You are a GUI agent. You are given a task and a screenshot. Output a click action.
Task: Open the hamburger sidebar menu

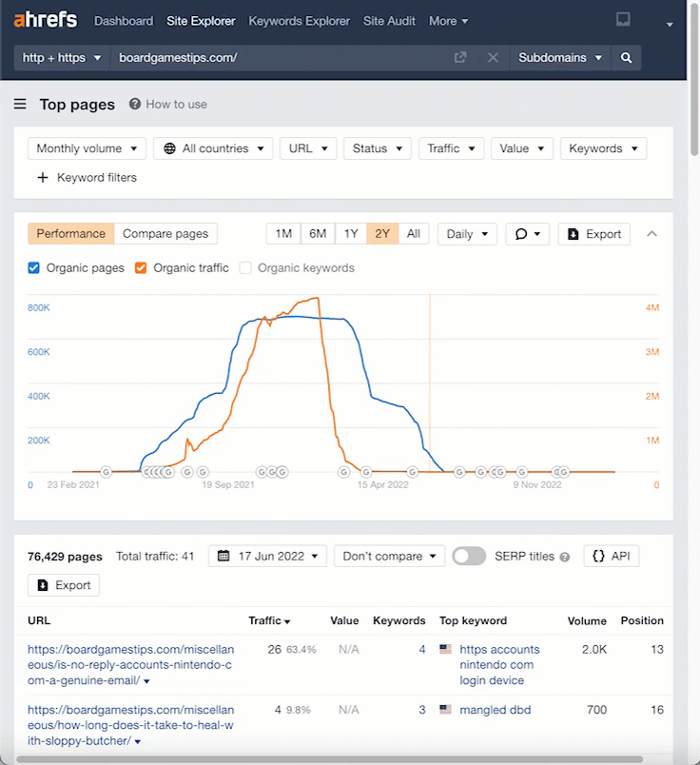(x=20, y=105)
